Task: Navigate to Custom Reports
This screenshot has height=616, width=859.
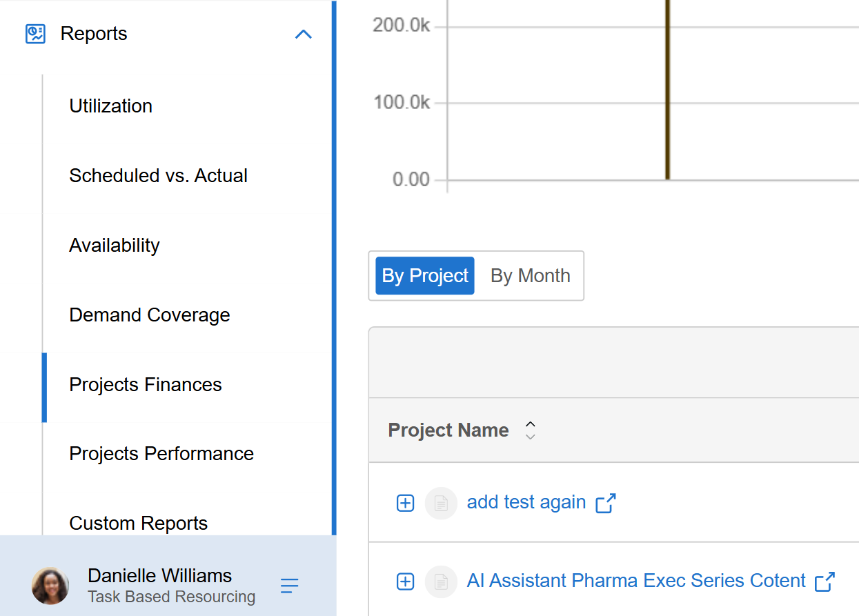Action: (x=139, y=523)
